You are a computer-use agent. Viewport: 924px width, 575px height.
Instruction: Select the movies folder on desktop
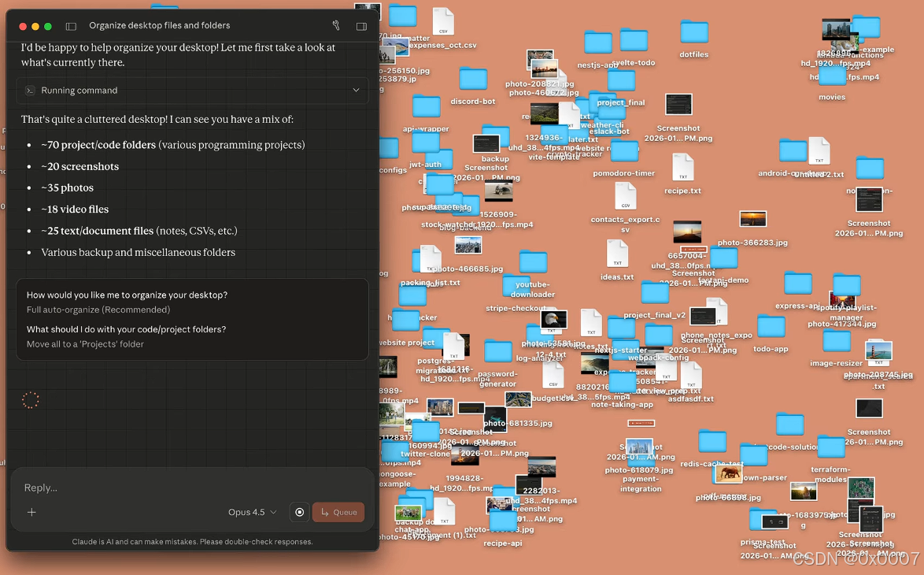click(x=832, y=76)
